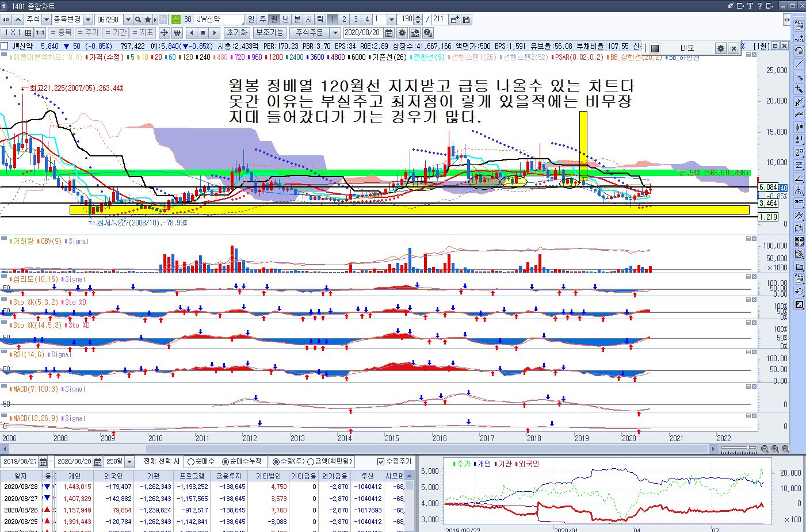Click the save chart floppy disk icon
Screen dimensions: 806x532
pyautogui.click(x=466, y=20)
